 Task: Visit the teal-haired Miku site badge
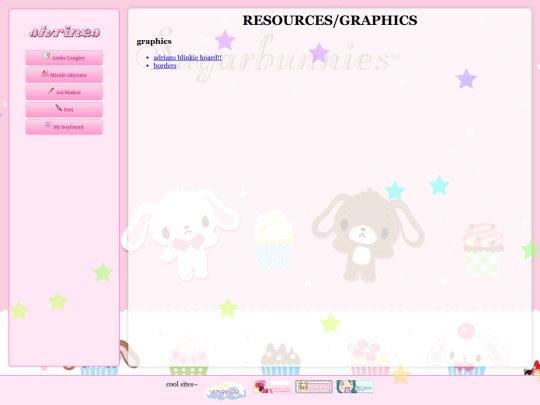(355, 387)
